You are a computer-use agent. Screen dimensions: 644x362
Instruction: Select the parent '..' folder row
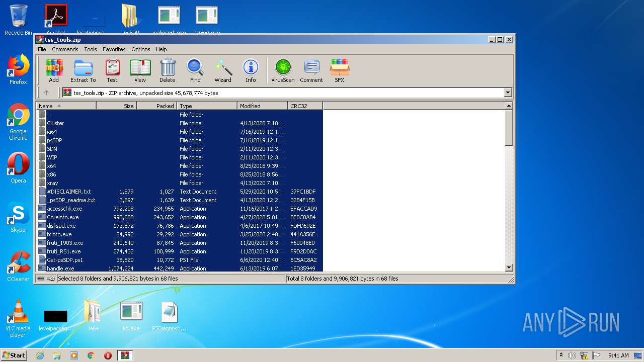180,115
